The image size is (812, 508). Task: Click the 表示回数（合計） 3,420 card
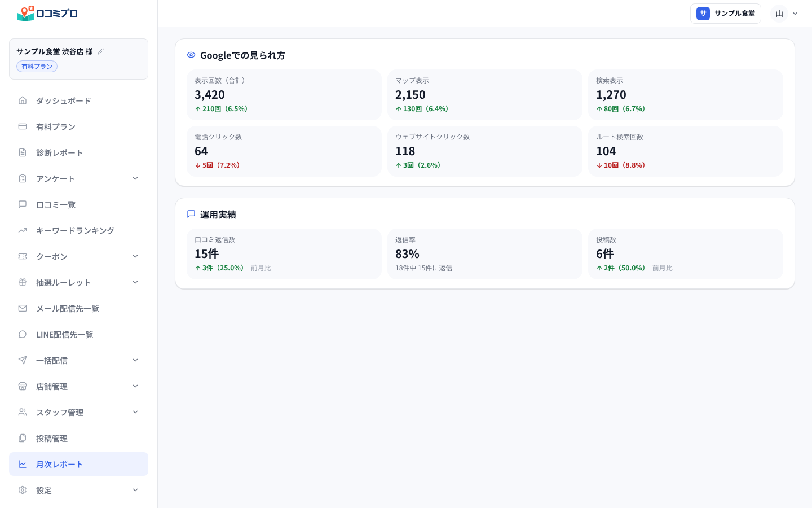(284, 95)
